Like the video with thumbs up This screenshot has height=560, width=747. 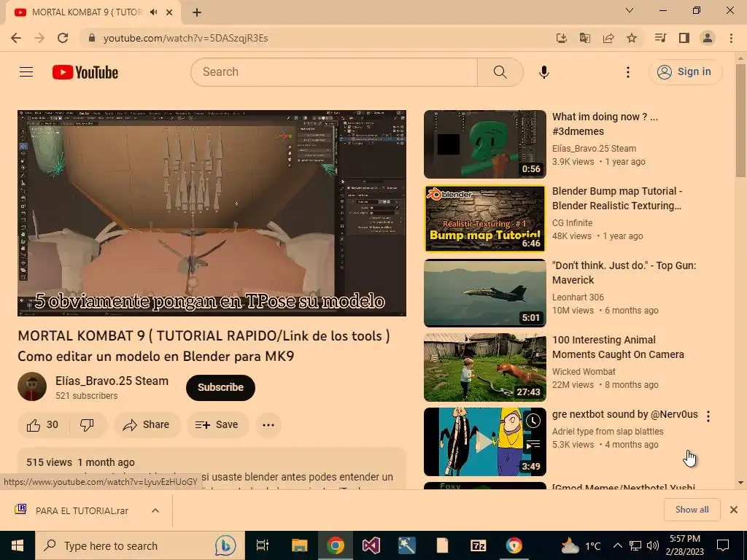coord(42,425)
